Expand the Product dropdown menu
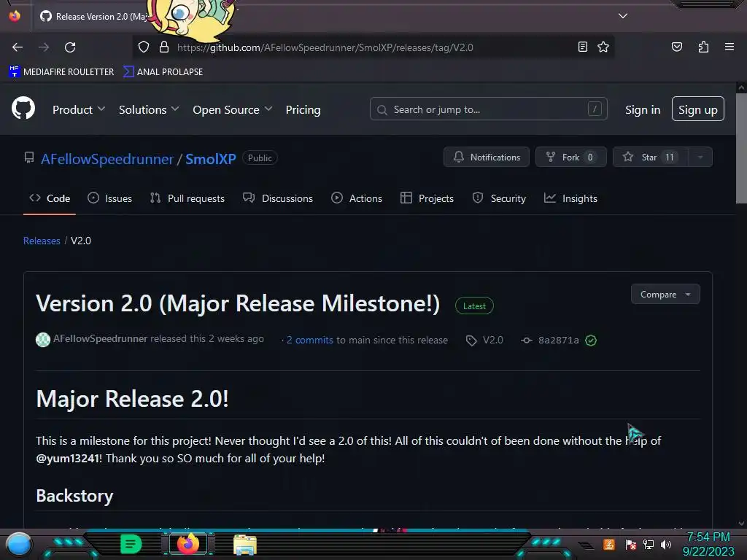 click(x=79, y=110)
